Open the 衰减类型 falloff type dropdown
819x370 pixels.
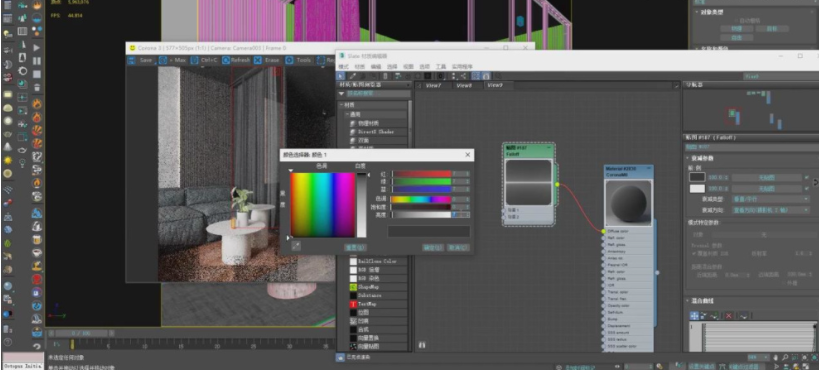(x=770, y=199)
